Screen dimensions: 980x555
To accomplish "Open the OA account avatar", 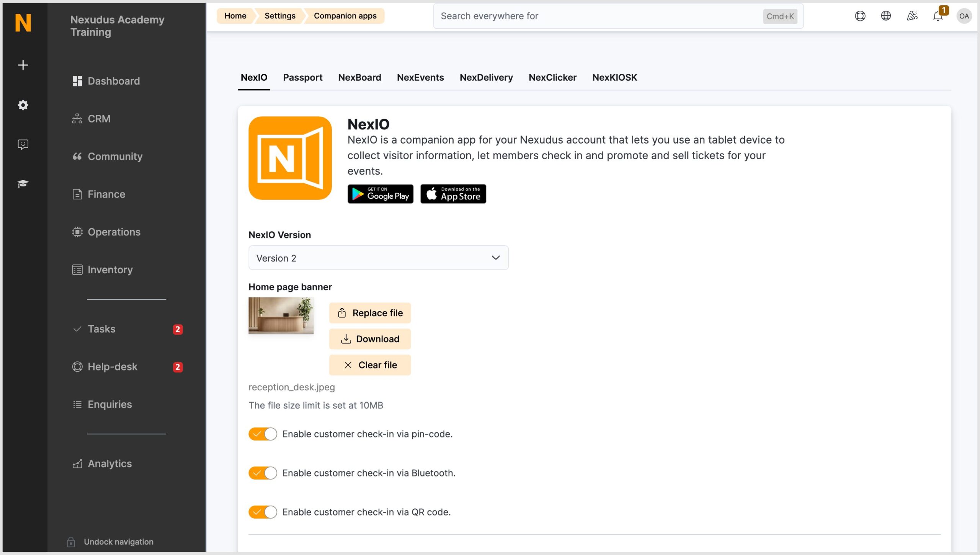I will [x=964, y=16].
